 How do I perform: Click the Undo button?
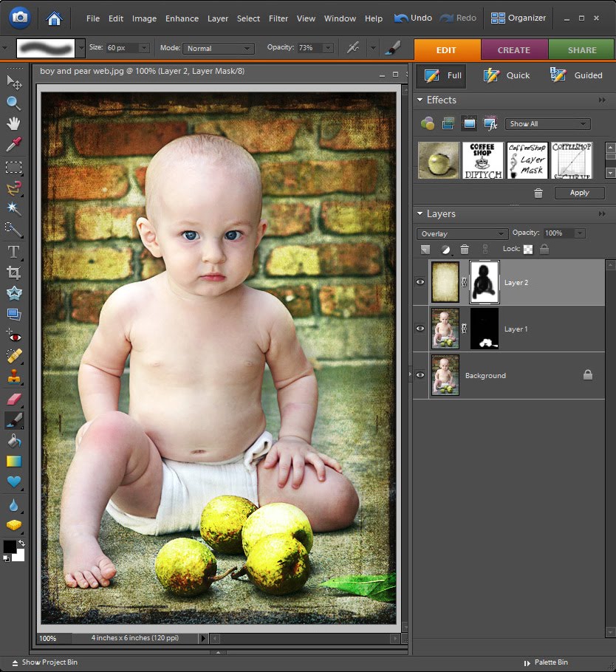(413, 18)
